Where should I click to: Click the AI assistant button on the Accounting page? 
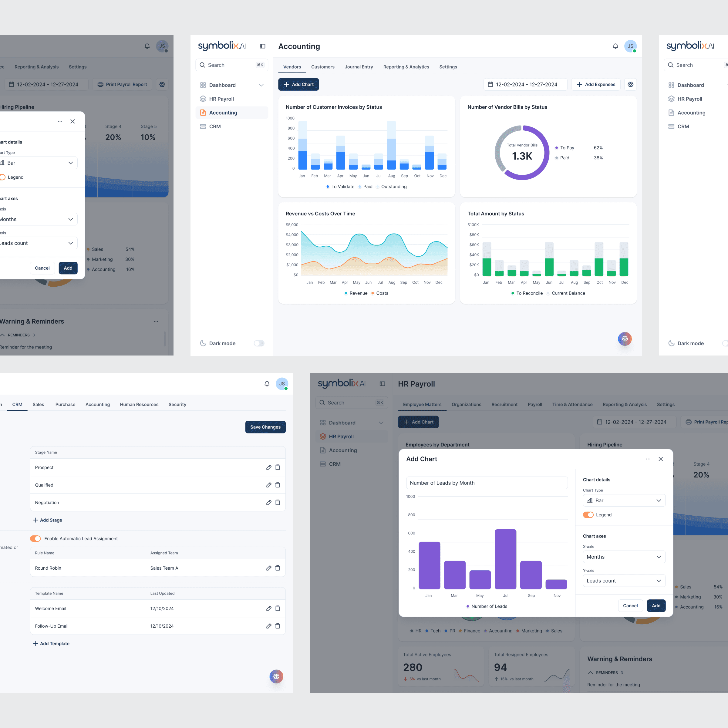pyautogui.click(x=624, y=339)
